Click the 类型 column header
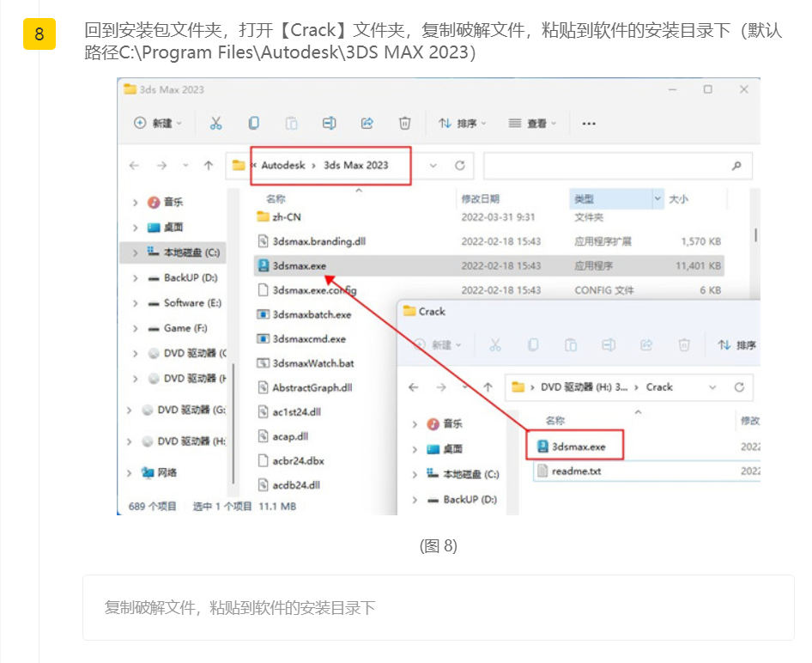The height and width of the screenshot is (663, 812). [585, 199]
